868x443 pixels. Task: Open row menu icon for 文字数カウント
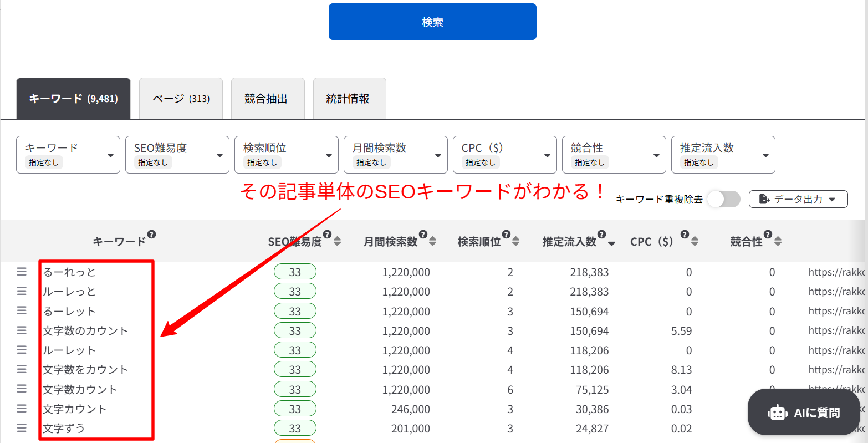tap(22, 389)
